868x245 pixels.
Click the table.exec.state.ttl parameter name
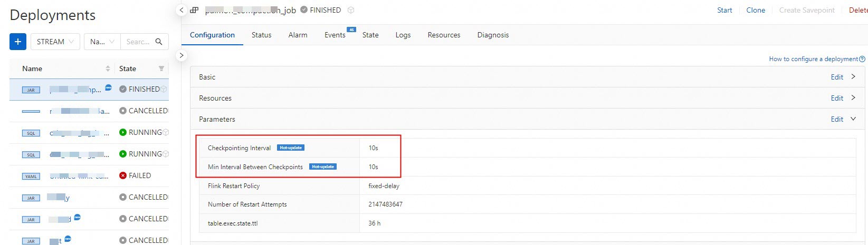(x=233, y=223)
